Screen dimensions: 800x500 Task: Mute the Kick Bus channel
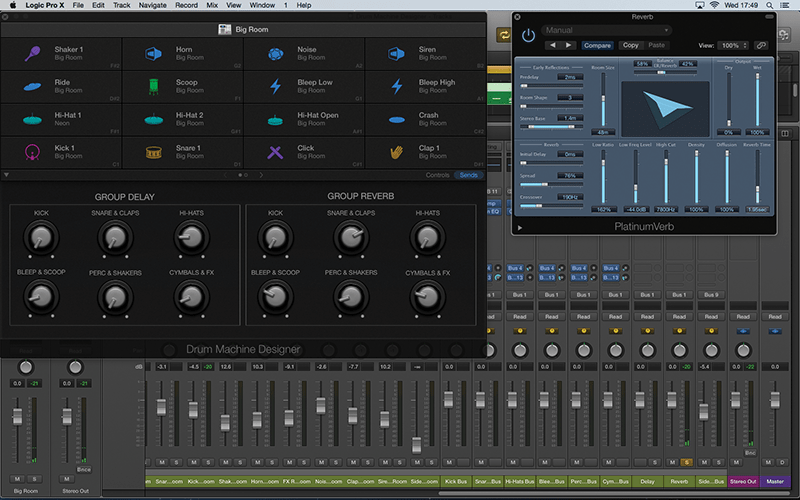click(x=449, y=462)
